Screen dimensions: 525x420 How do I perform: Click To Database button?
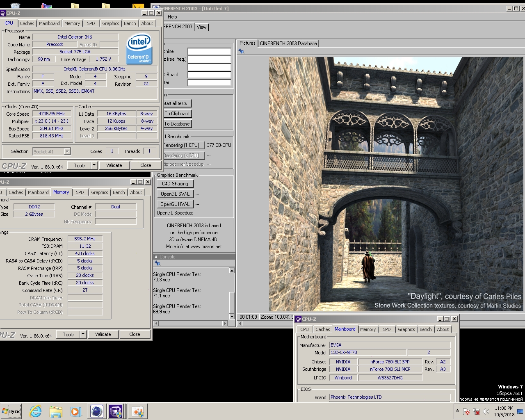[177, 124]
